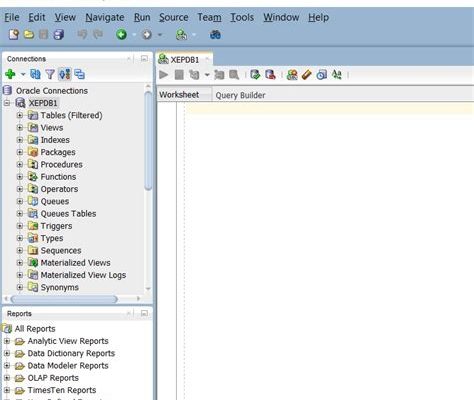This screenshot has height=400, width=474.
Task: Click the Run Statement play icon
Action: (x=164, y=75)
